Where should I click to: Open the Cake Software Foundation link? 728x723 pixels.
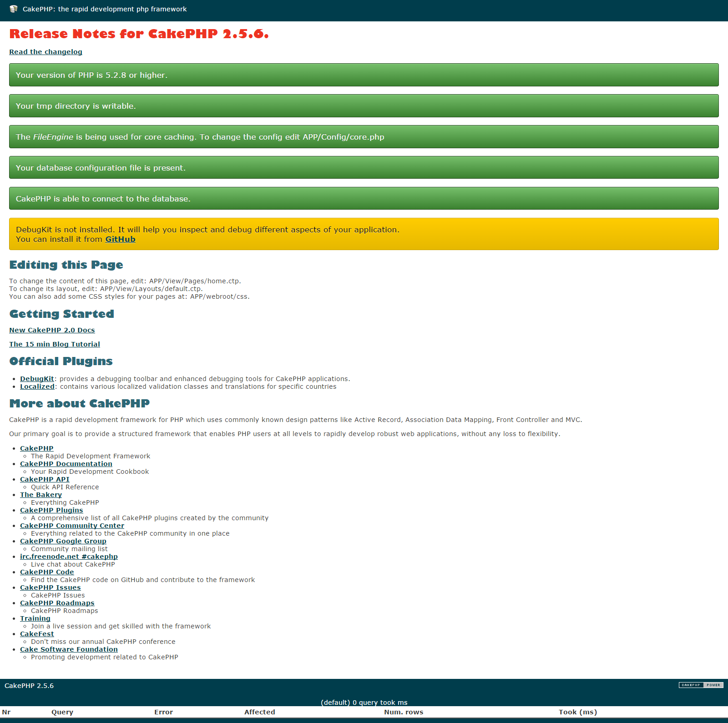[69, 649]
